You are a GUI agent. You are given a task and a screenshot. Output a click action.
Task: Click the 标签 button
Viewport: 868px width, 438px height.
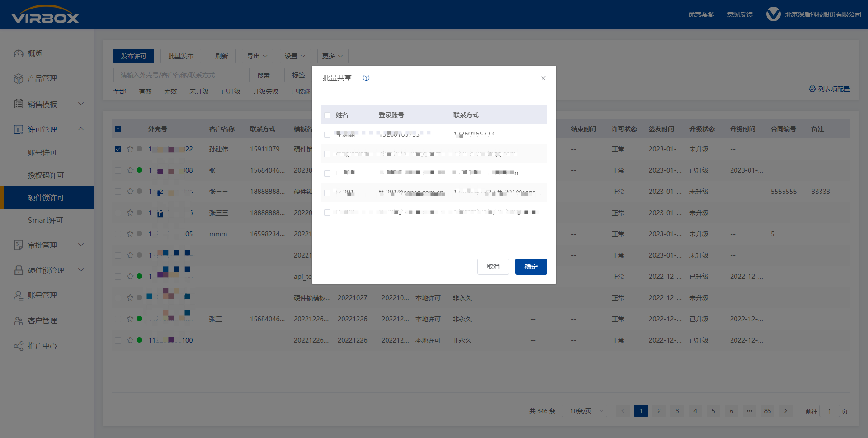(298, 75)
